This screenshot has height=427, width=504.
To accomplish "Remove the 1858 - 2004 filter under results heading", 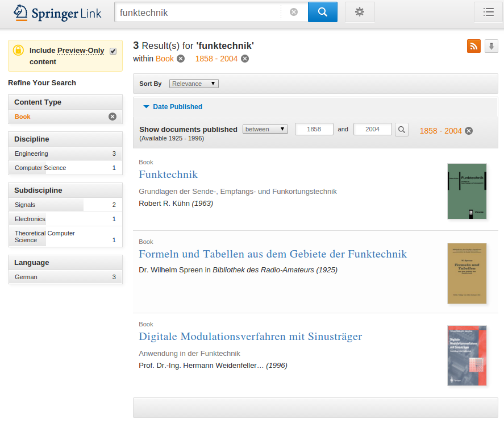I will (x=245, y=59).
